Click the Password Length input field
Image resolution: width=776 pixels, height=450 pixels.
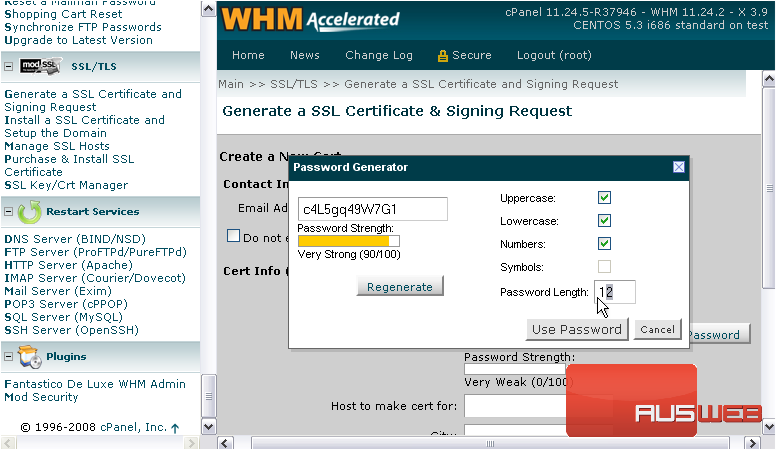click(x=615, y=292)
